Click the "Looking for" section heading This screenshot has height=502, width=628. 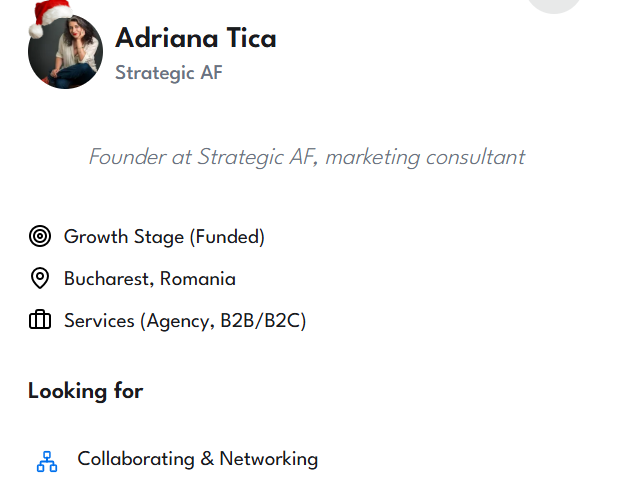pyautogui.click(x=85, y=391)
